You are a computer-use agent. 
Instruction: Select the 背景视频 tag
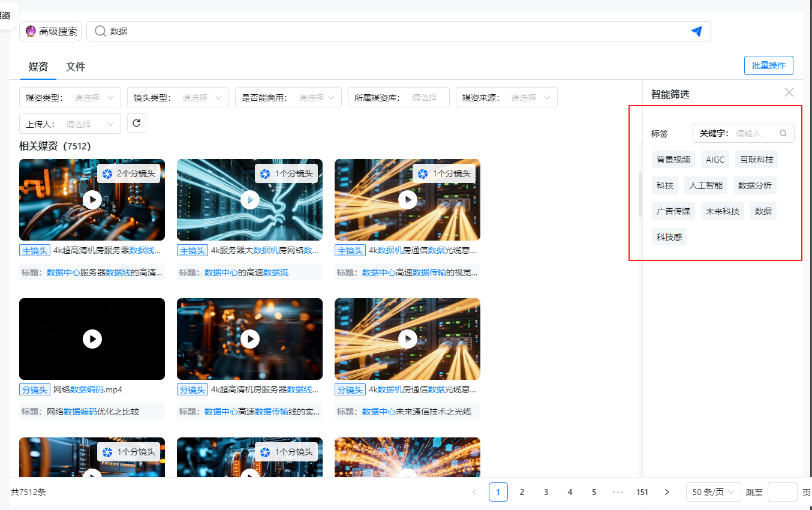(x=673, y=160)
